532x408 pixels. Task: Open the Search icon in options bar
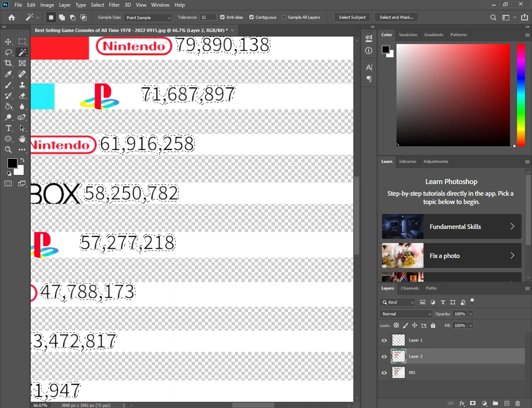pyautogui.click(x=493, y=17)
